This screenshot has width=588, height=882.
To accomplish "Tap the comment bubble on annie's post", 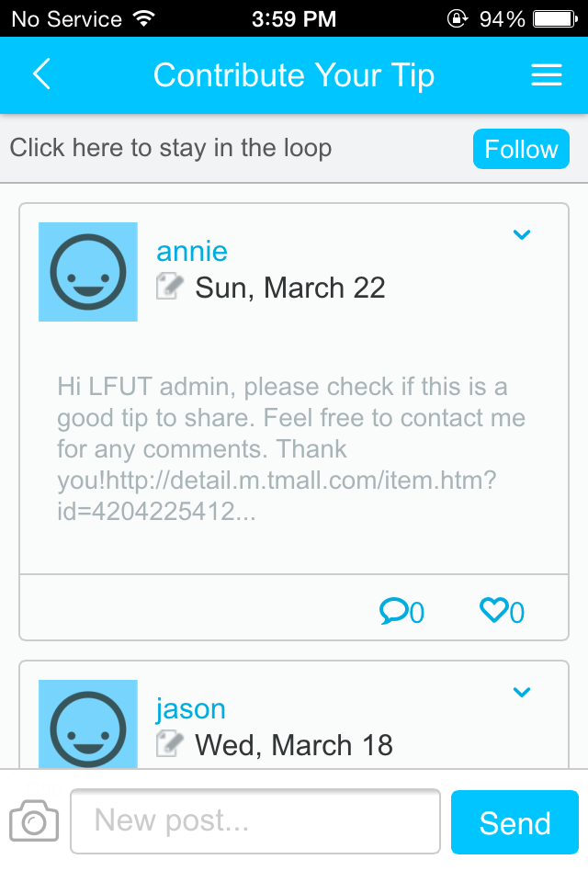I will (x=394, y=610).
